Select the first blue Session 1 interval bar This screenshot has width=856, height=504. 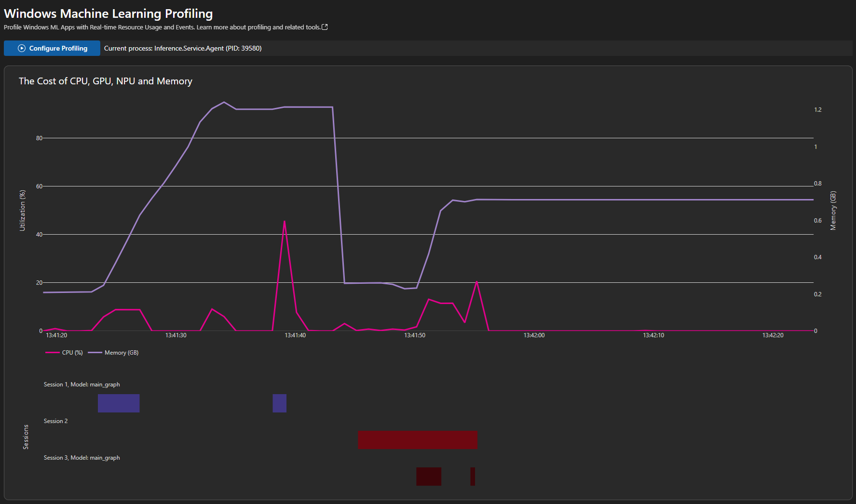(x=119, y=403)
